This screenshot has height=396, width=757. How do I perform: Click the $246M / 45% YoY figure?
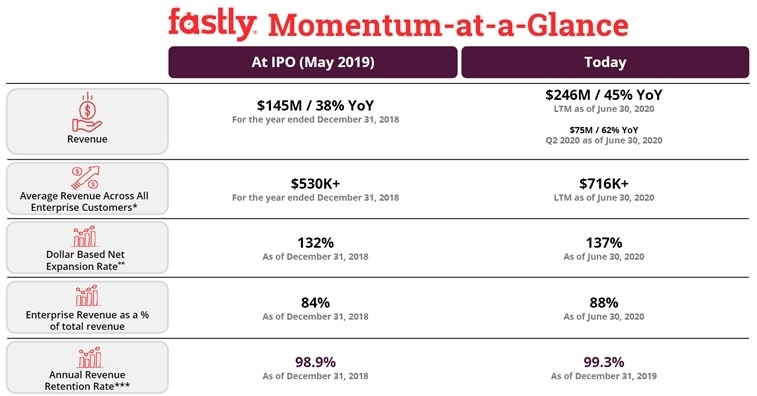click(604, 95)
